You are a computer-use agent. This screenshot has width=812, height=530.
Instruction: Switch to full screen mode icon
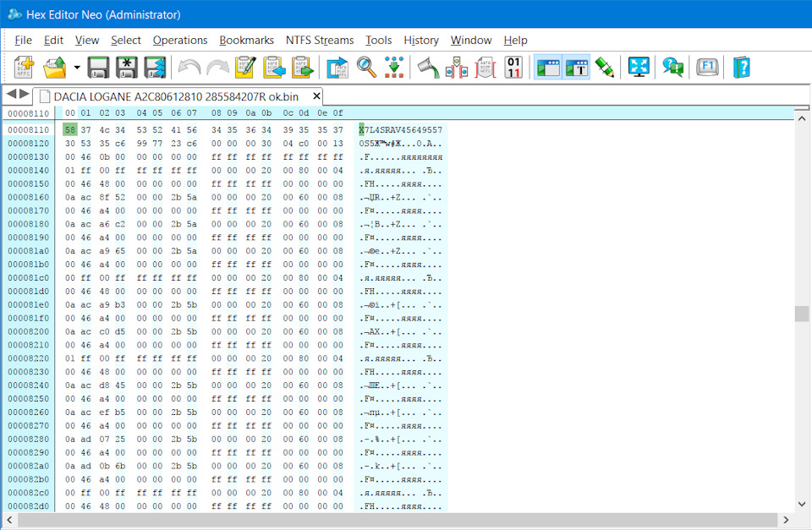[x=639, y=68]
